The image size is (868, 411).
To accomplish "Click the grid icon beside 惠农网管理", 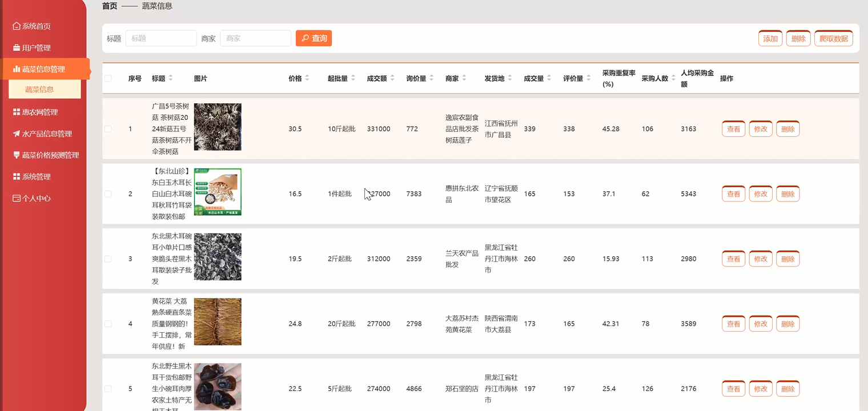I will (17, 112).
